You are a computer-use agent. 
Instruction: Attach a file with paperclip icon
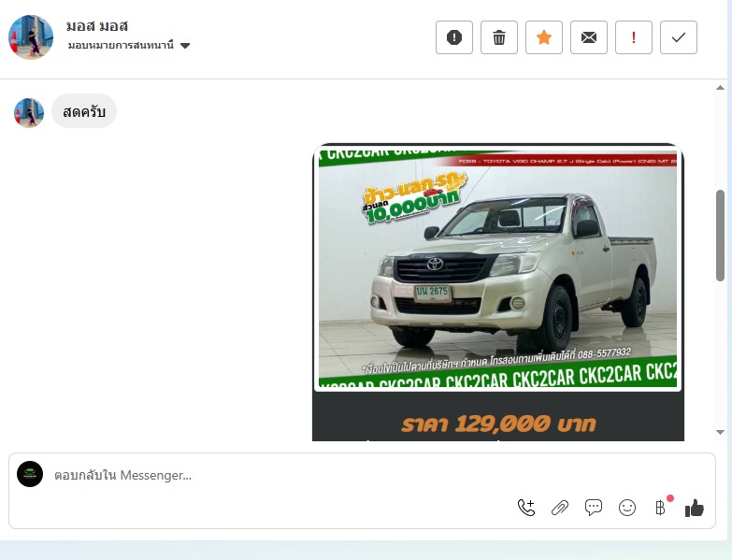[560, 508]
